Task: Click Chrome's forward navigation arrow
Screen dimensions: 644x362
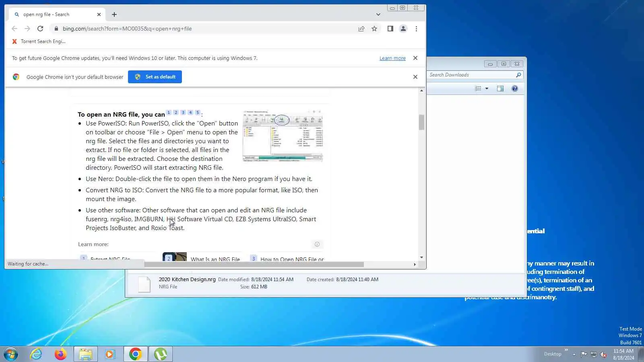Action: tap(27, 29)
